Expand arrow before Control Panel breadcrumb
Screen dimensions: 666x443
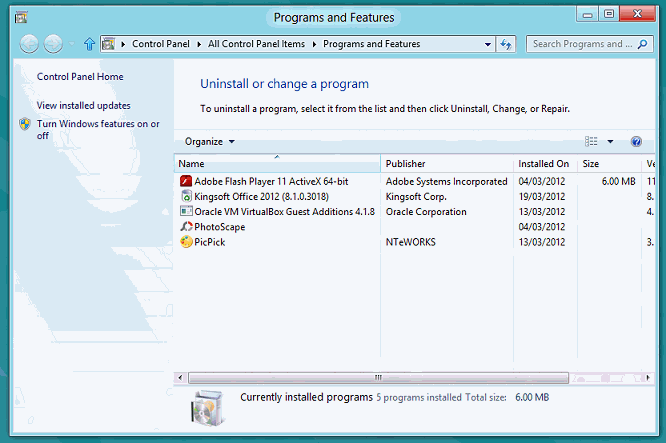point(123,44)
